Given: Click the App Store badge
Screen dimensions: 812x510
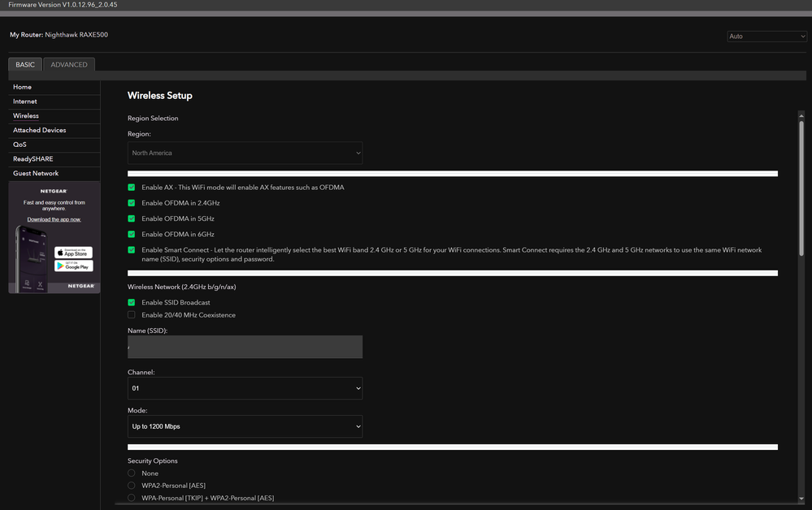Looking at the screenshot, I should pyautogui.click(x=73, y=253).
